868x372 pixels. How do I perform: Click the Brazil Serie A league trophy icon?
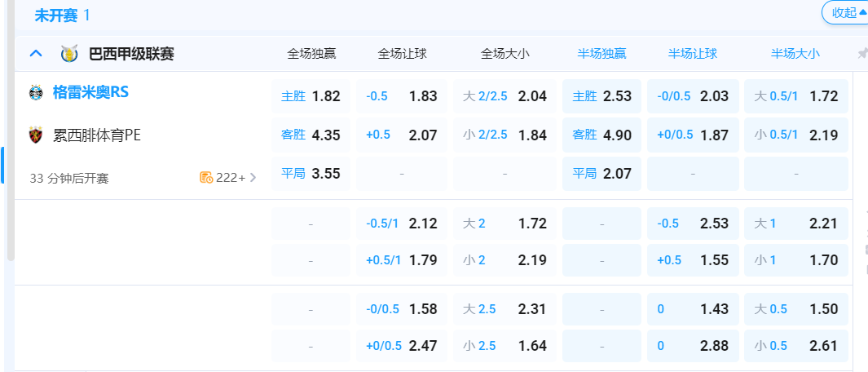pos(68,54)
